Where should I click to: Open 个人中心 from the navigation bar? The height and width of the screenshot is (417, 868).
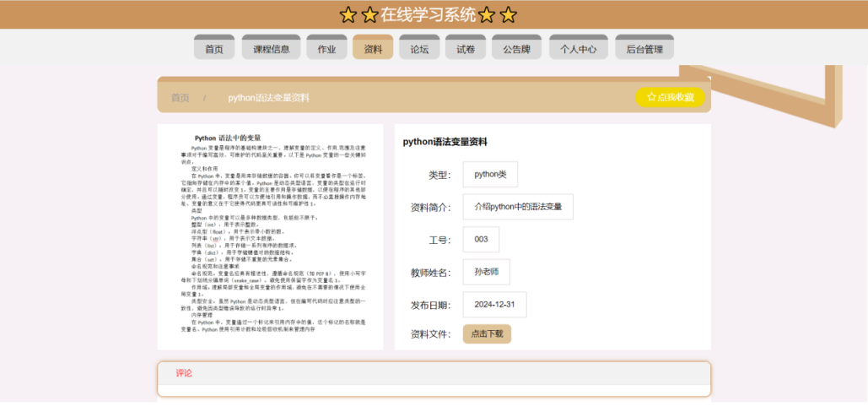[x=579, y=49]
